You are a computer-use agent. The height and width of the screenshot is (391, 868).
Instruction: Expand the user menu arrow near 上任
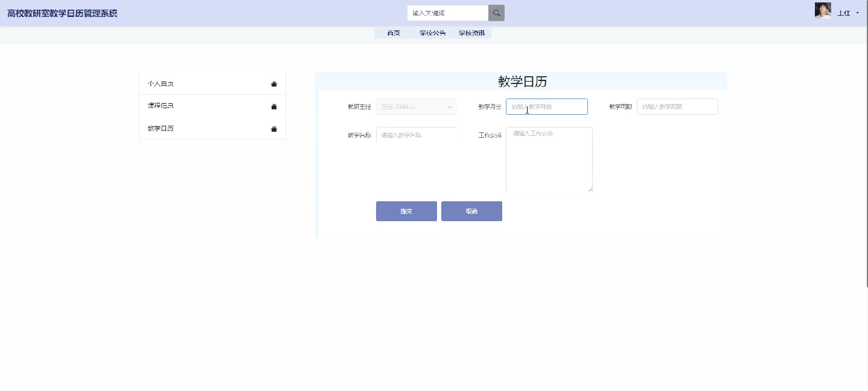pyautogui.click(x=858, y=13)
